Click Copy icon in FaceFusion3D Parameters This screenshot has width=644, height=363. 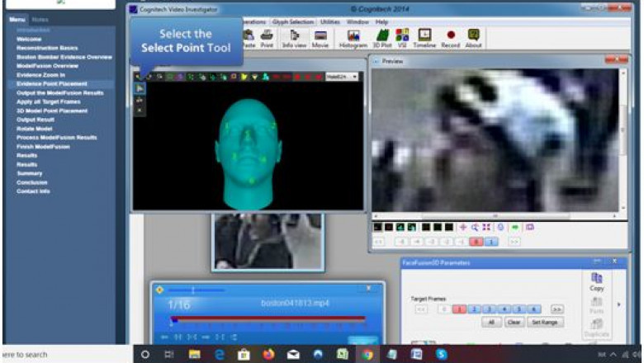click(597, 281)
